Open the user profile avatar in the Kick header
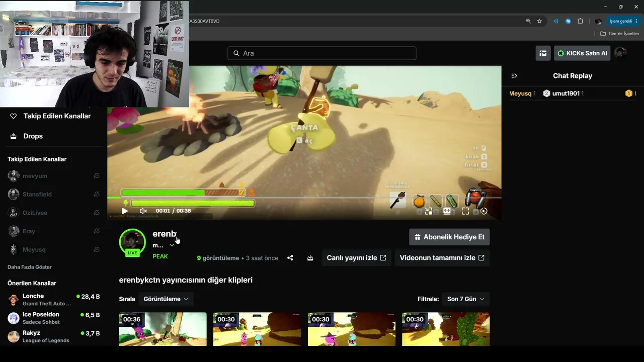 (620, 53)
